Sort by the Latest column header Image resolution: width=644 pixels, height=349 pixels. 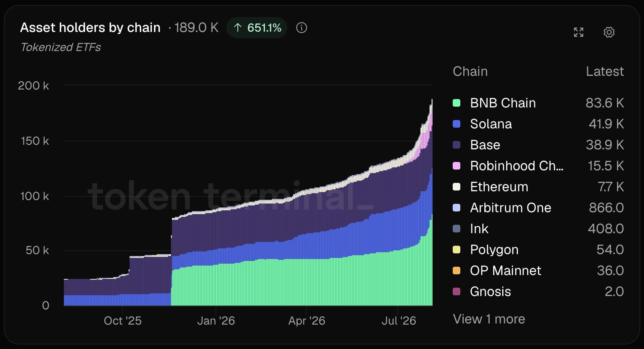point(605,71)
